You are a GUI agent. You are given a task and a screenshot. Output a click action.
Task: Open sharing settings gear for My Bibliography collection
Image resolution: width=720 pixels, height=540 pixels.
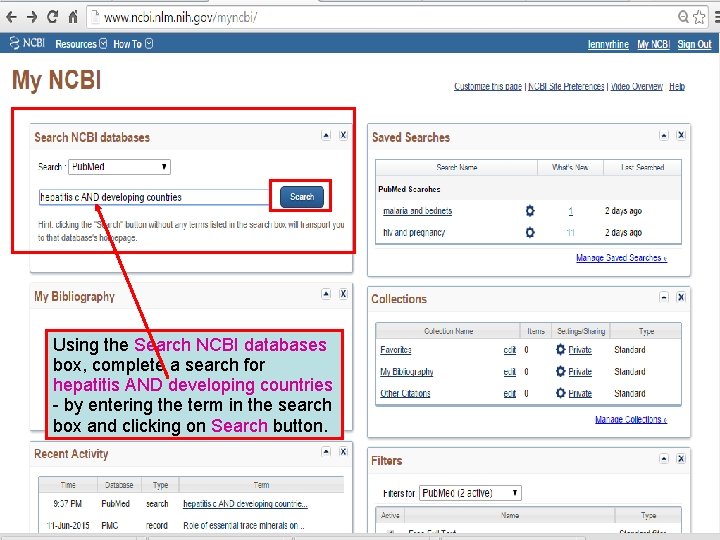click(x=560, y=371)
